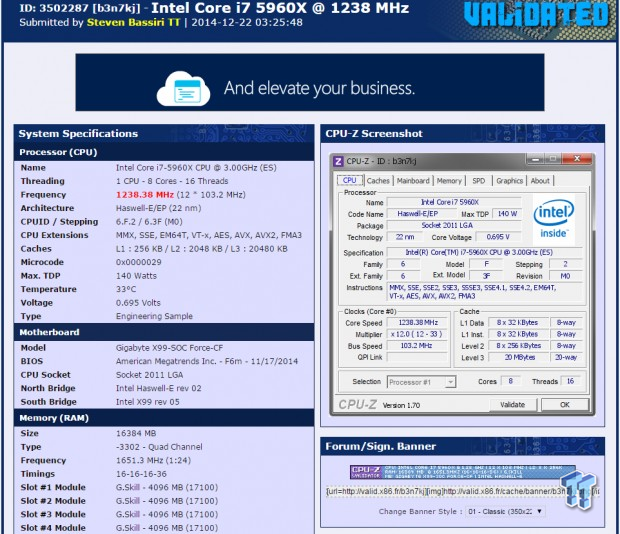Viewport: 620px width, 534px height.
Task: Open the Processor #1 selection dropdown
Action: pos(421,382)
